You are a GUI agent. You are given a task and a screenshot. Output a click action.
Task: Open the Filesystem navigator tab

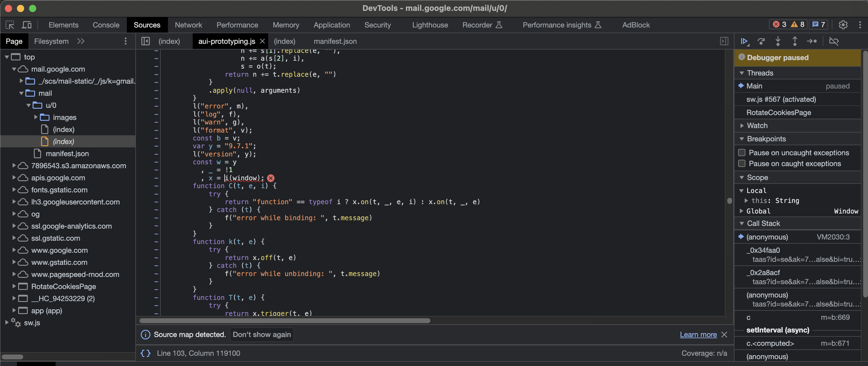tap(51, 41)
